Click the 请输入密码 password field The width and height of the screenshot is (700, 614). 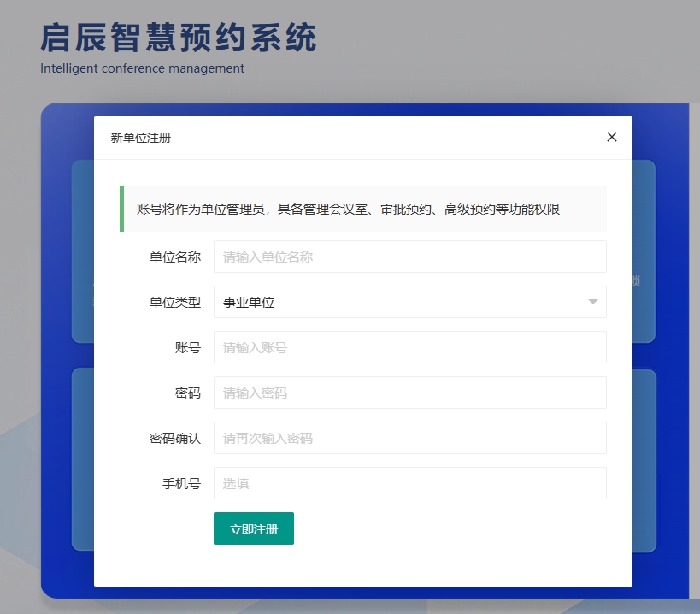pos(409,393)
